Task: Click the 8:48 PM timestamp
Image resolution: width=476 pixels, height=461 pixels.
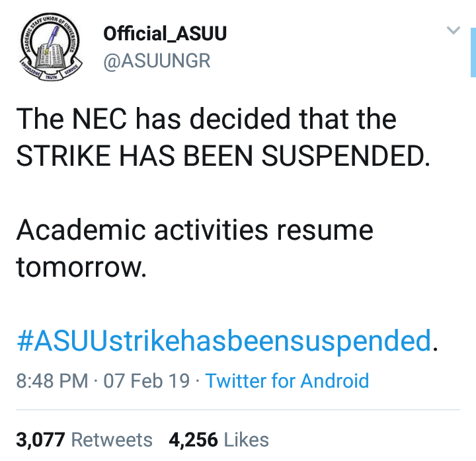Action: (x=52, y=381)
